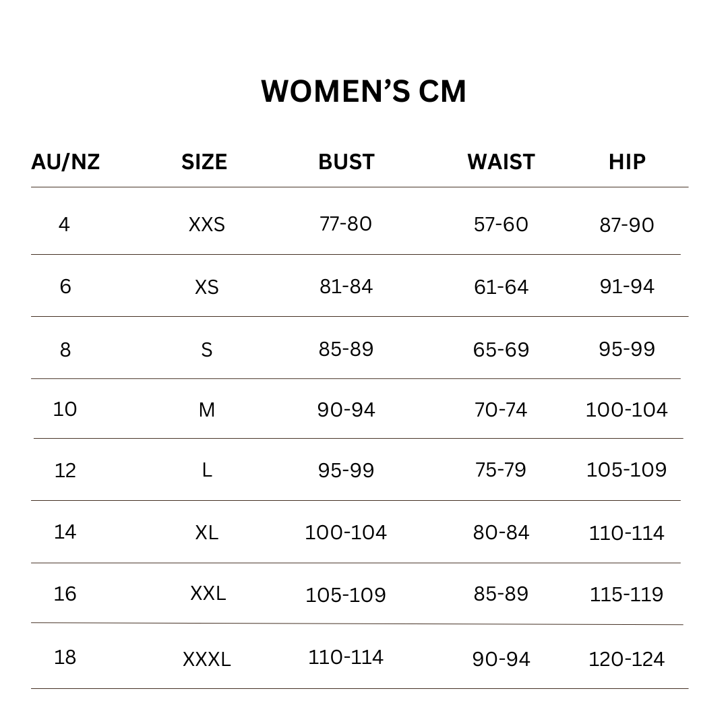Viewport: 728px width, 728px height.
Task: Click hip measurement 115-119
Action: 627,595
